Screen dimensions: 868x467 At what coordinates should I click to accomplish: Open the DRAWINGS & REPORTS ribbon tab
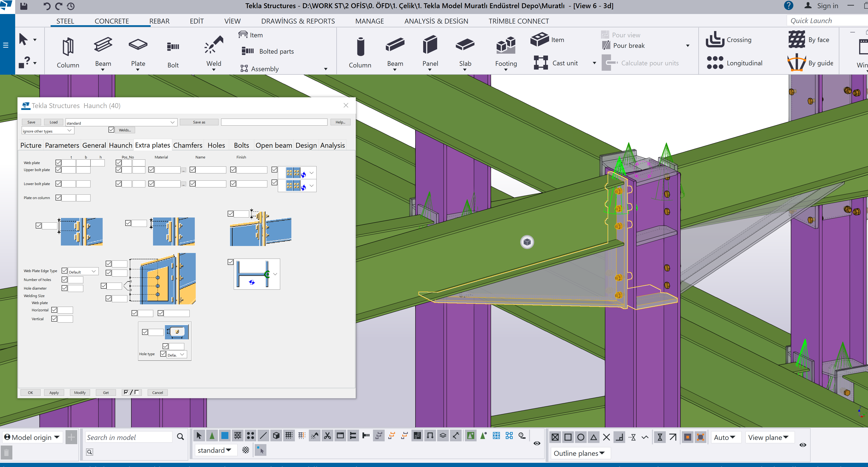pos(298,21)
